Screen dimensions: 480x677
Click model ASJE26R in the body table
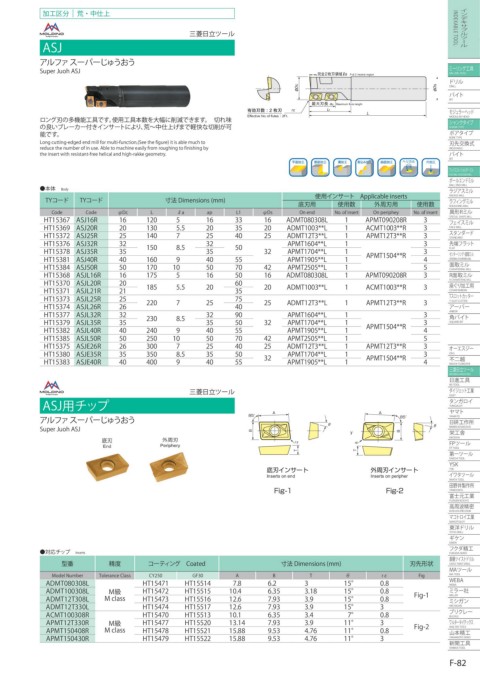89,346
